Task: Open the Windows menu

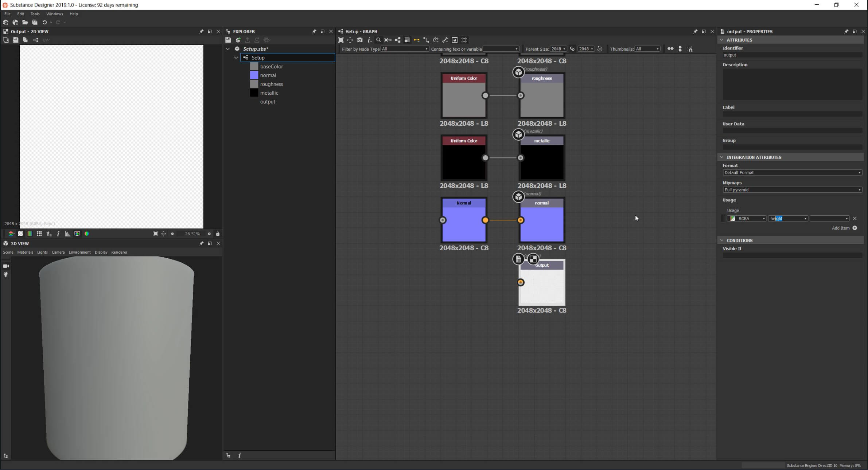Action: pyautogui.click(x=54, y=14)
